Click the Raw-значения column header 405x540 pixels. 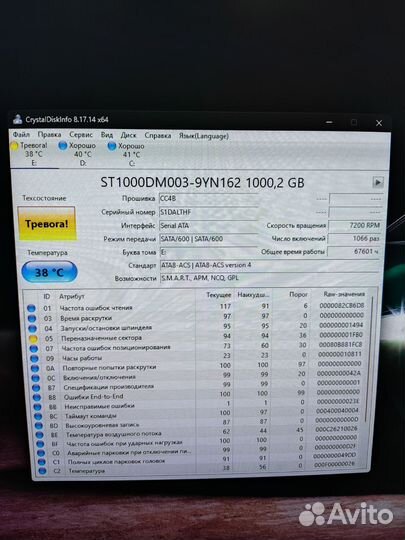click(x=344, y=294)
